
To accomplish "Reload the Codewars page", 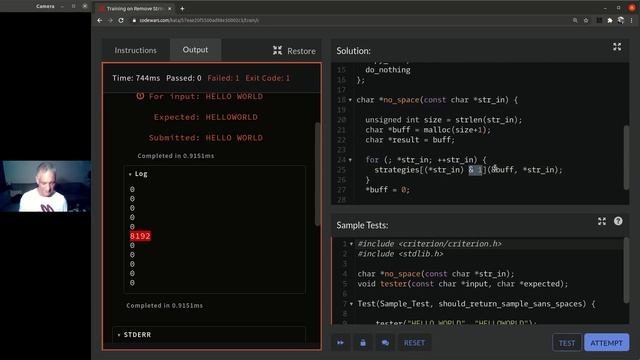I will click(x=121, y=20).
